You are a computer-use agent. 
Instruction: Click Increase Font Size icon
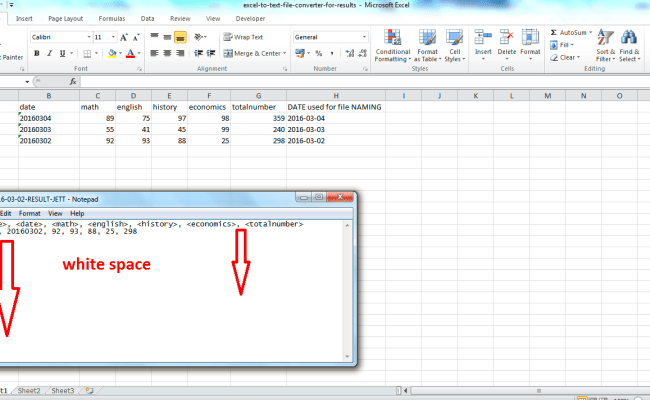[x=124, y=37]
